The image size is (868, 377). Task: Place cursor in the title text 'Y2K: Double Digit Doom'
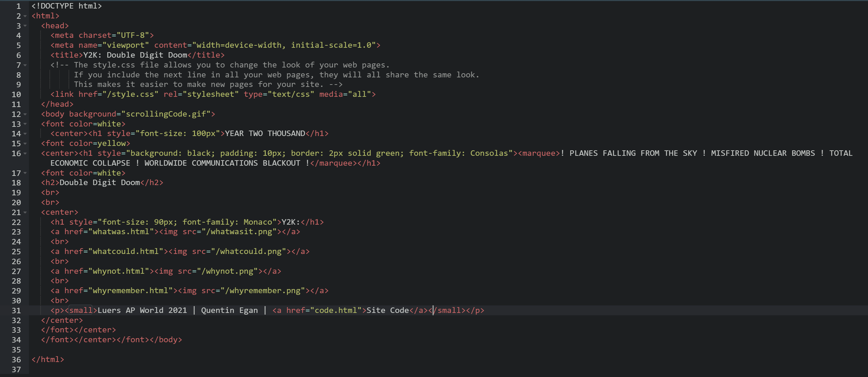point(135,55)
